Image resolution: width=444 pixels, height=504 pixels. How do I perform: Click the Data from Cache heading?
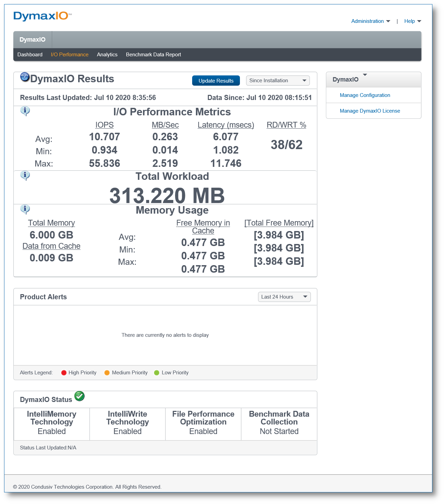[x=52, y=246]
